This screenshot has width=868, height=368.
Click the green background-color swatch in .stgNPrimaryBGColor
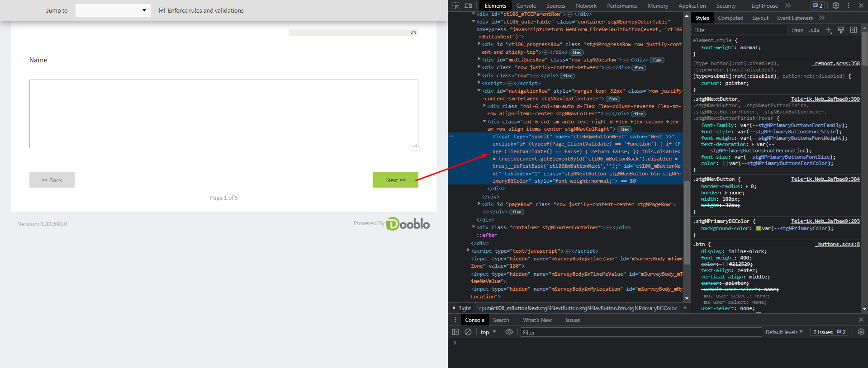pos(759,228)
